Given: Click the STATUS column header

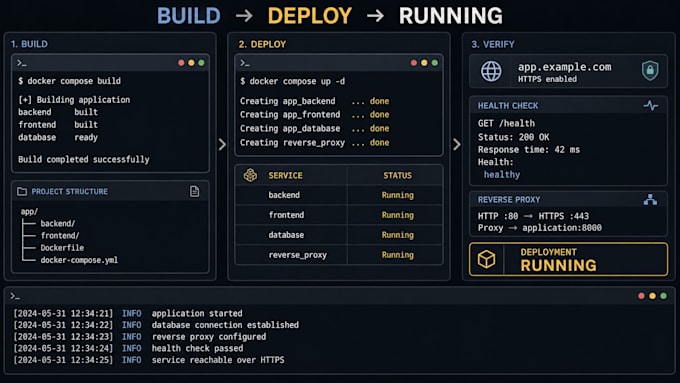Looking at the screenshot, I should [397, 175].
